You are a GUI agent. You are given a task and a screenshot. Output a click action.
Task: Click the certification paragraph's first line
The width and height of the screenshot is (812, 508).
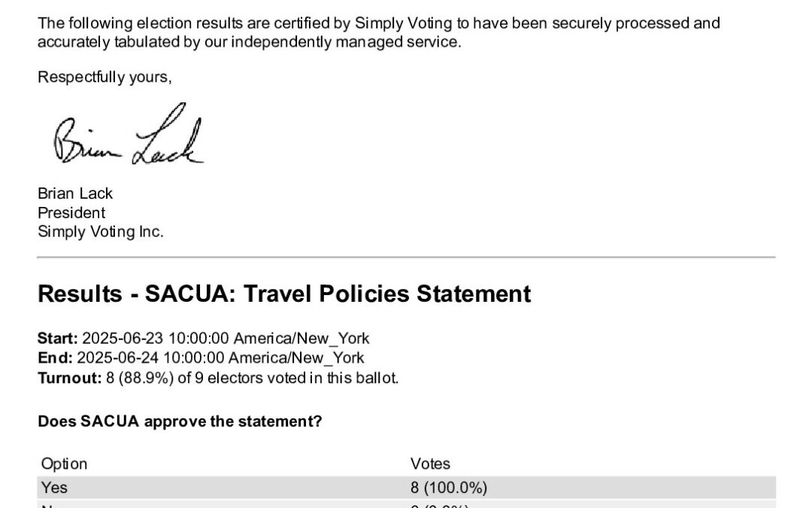click(378, 23)
